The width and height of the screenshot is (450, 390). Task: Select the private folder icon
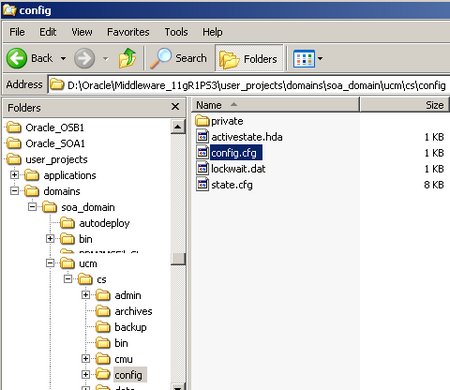[x=202, y=121]
